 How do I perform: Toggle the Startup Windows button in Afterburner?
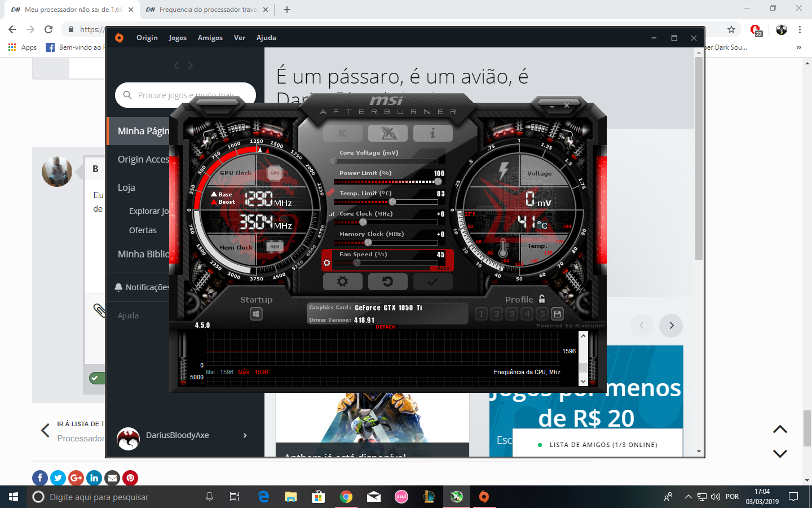256,314
